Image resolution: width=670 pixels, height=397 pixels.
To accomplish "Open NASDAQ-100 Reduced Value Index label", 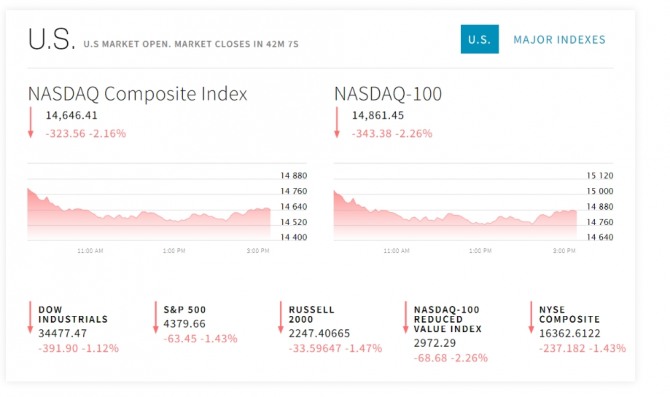I will coord(447,319).
